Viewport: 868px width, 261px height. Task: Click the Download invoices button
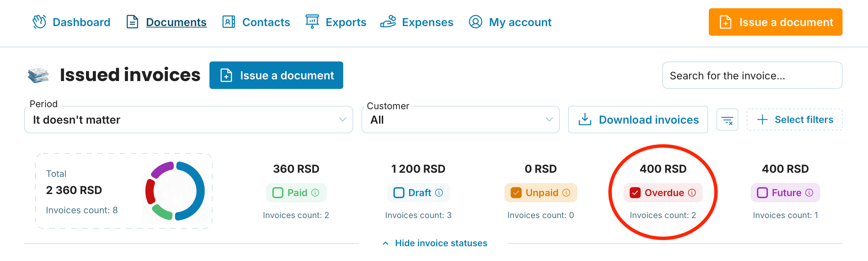pos(638,120)
